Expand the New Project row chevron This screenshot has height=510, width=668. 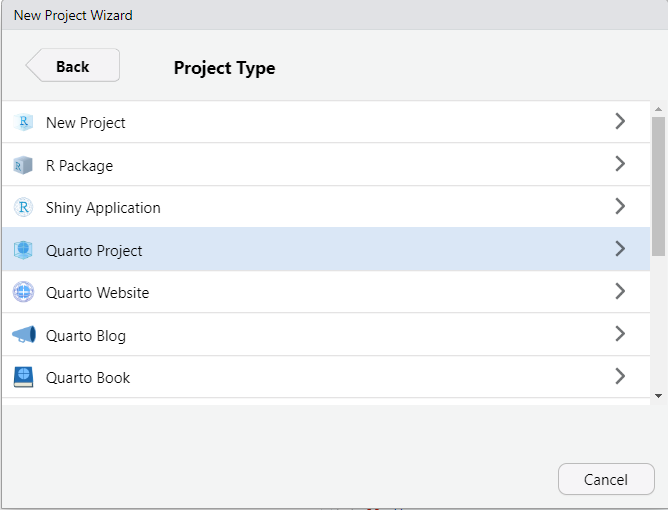[620, 121]
